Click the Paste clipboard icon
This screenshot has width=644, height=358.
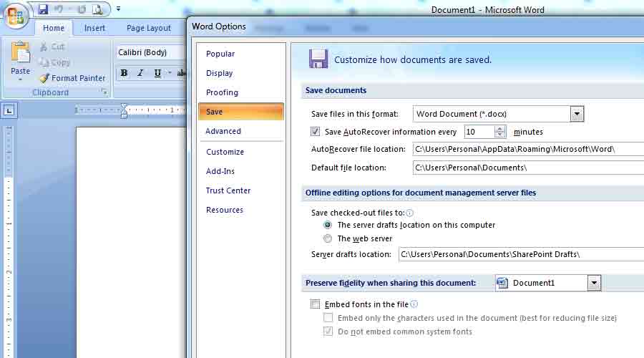point(20,52)
